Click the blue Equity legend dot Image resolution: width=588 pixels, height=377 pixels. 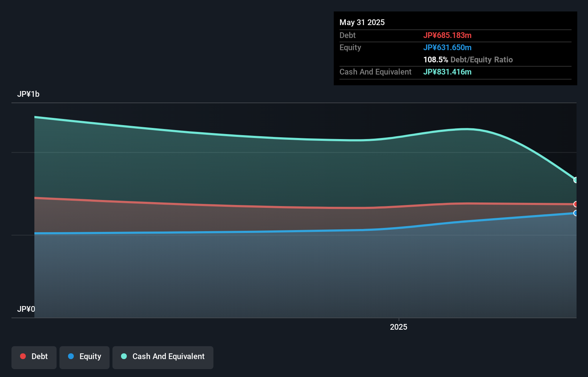71,356
